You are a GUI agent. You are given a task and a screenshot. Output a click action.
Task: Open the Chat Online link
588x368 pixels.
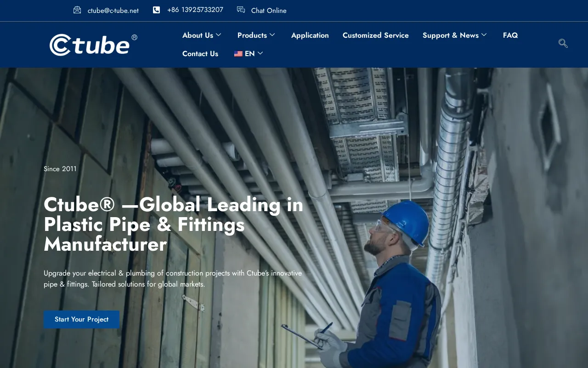[x=269, y=11]
